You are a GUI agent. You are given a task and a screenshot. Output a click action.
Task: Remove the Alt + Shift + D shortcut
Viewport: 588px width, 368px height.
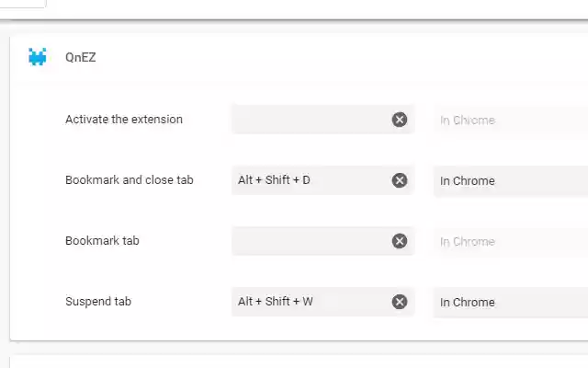[x=400, y=180]
